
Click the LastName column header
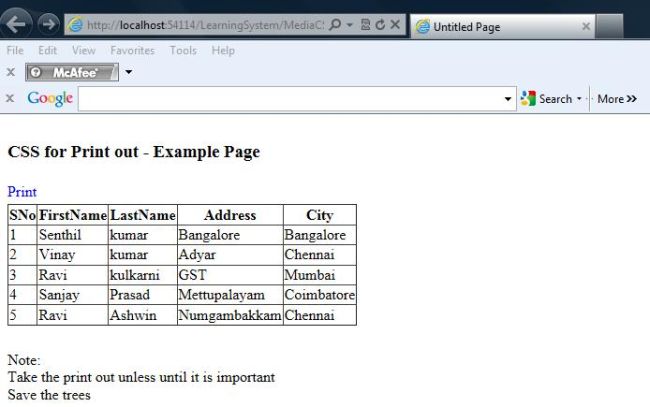pos(143,215)
